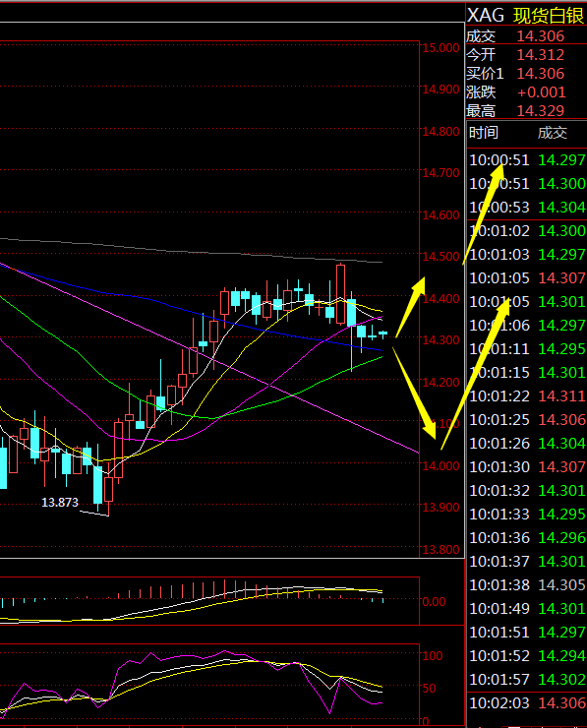Click the 14.700 price axis label
Screen dimensions: 587x728
pos(440,173)
